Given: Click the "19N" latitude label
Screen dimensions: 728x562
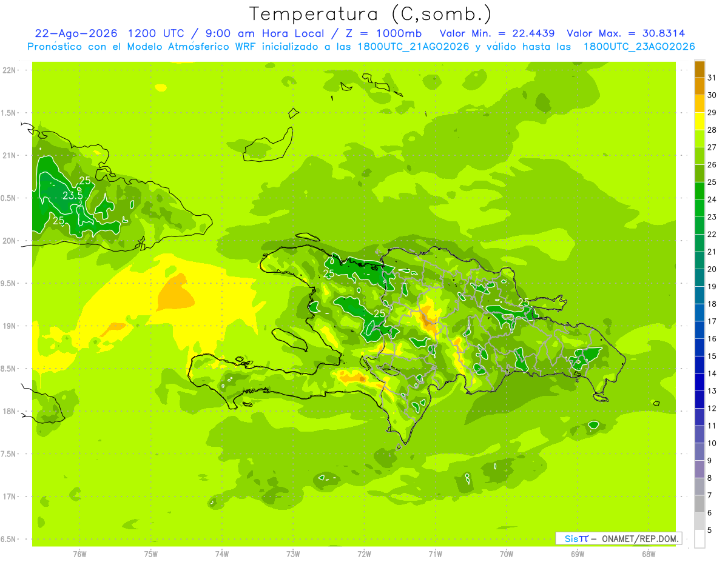Looking at the screenshot, I should coord(10,326).
